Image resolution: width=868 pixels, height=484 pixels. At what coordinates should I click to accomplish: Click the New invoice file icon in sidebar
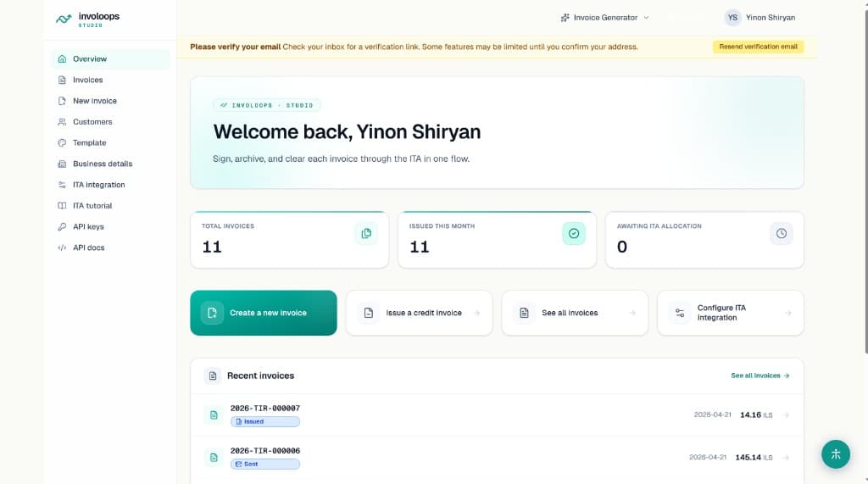click(x=62, y=101)
